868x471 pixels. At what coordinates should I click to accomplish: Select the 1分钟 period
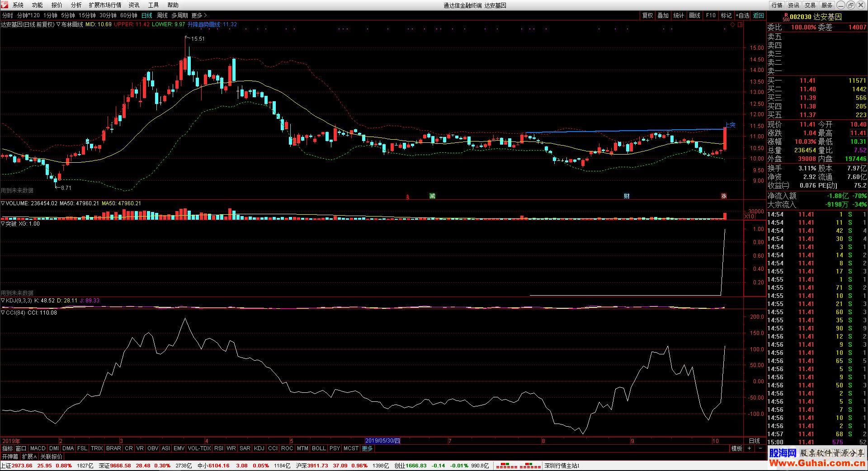point(51,15)
